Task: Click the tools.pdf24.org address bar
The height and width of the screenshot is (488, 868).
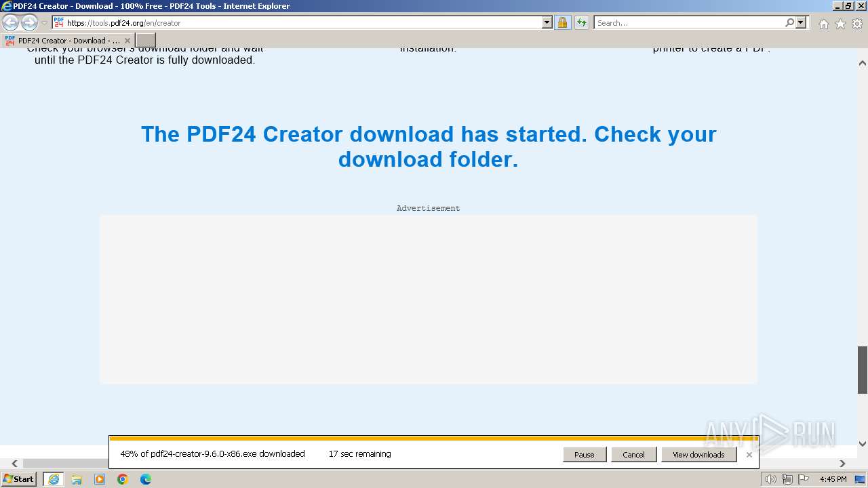Action: click(x=298, y=22)
